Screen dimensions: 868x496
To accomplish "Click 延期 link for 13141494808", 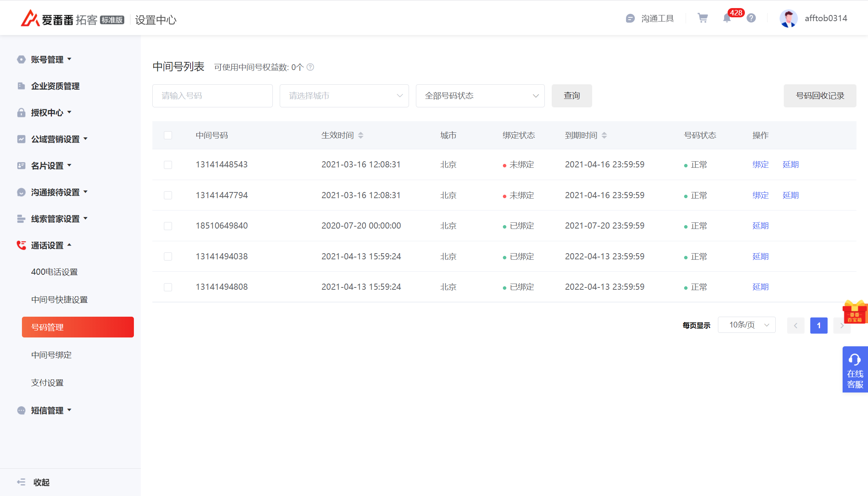I will [760, 287].
